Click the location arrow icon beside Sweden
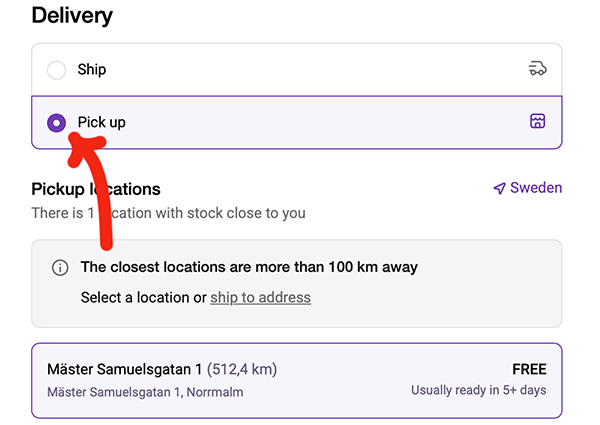600x425 pixels. click(x=499, y=188)
